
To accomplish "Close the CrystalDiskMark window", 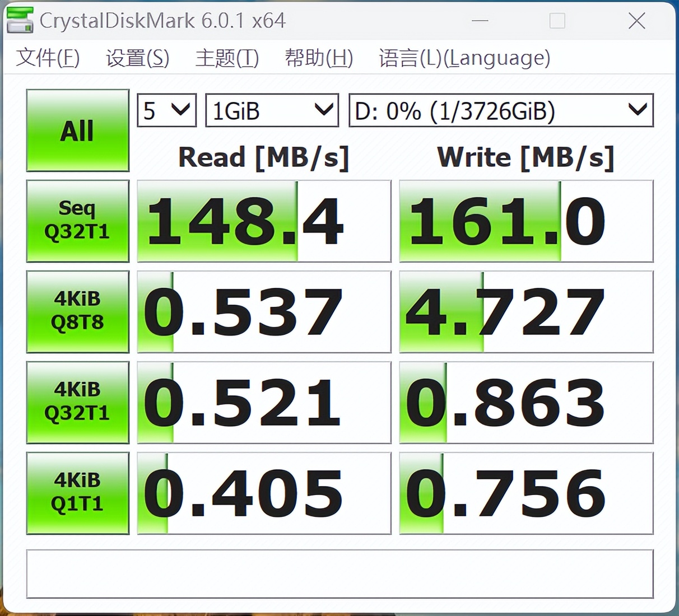I will click(636, 21).
